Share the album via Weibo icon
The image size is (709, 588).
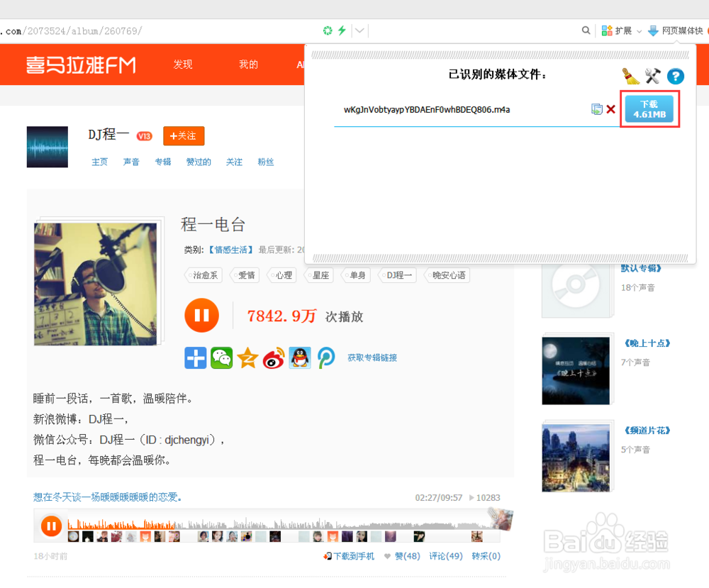coord(274,358)
